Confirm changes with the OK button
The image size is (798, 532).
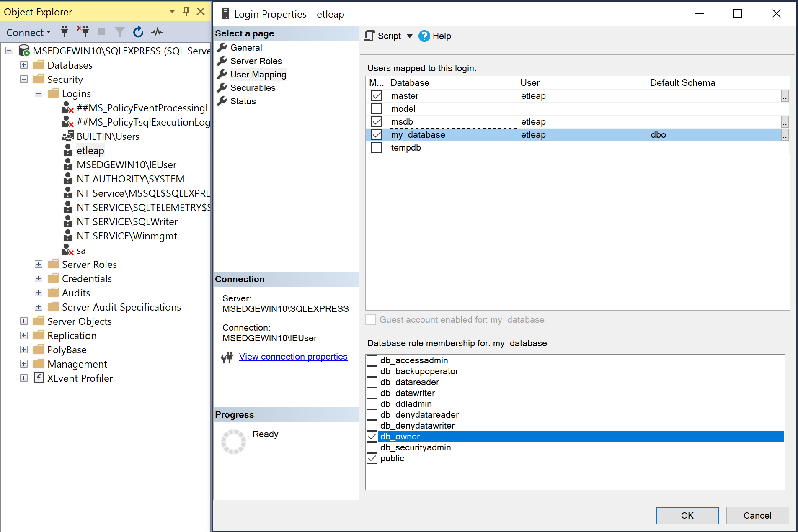pyautogui.click(x=687, y=515)
